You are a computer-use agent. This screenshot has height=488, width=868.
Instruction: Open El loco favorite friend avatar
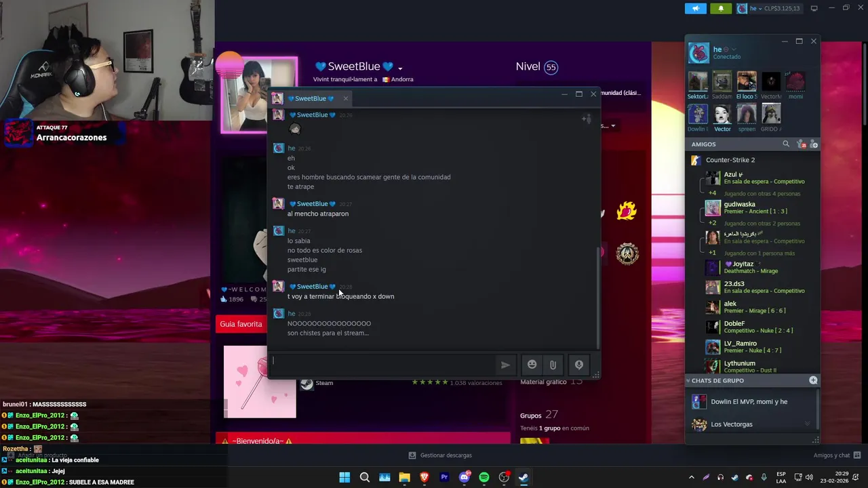coord(747,81)
